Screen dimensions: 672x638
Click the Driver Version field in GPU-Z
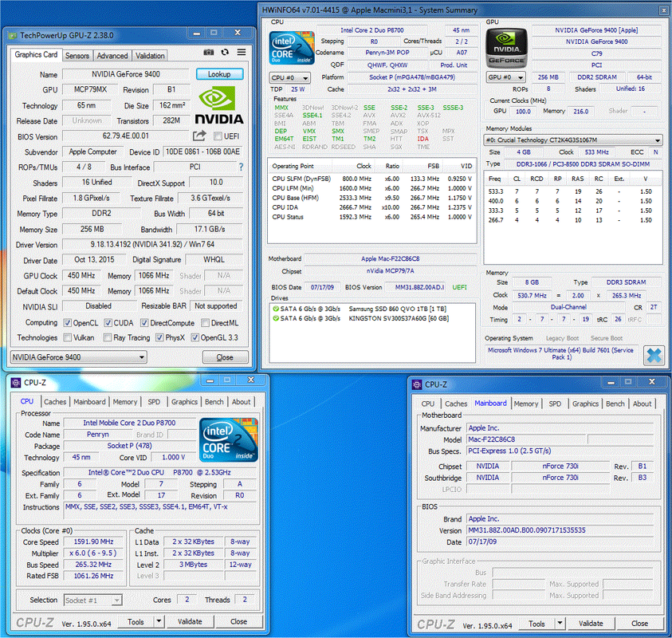pyautogui.click(x=152, y=244)
